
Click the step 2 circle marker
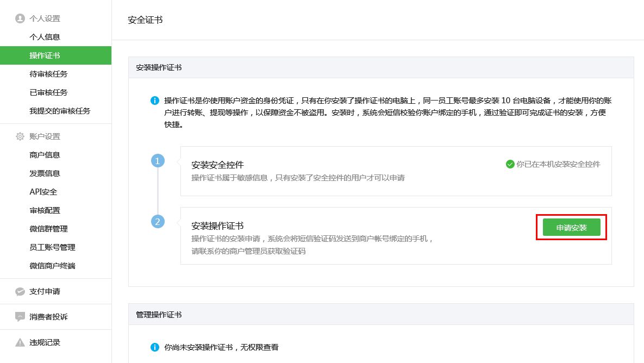pos(158,222)
